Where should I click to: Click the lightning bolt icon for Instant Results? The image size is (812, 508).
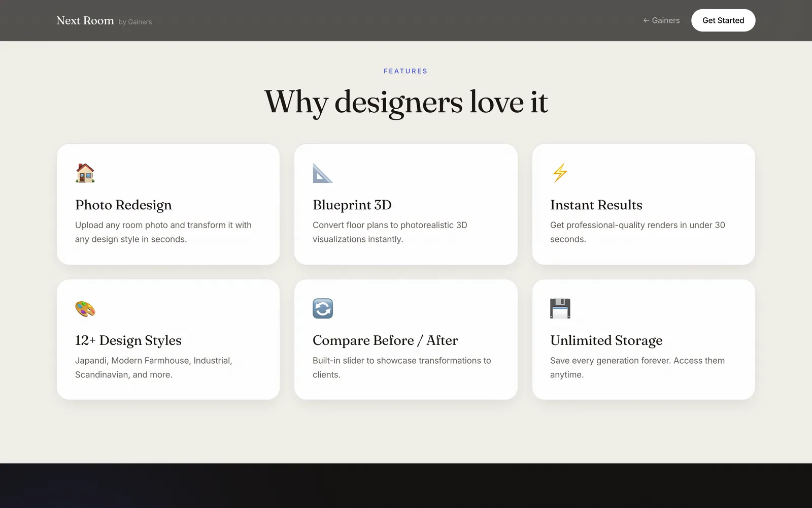tap(560, 173)
